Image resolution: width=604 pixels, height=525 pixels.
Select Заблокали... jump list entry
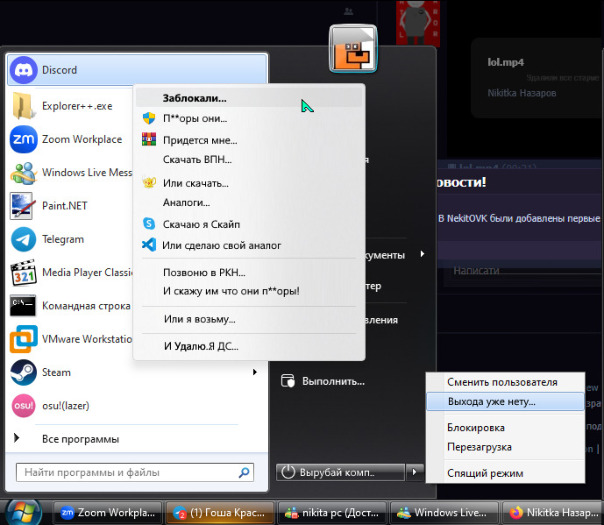249,98
